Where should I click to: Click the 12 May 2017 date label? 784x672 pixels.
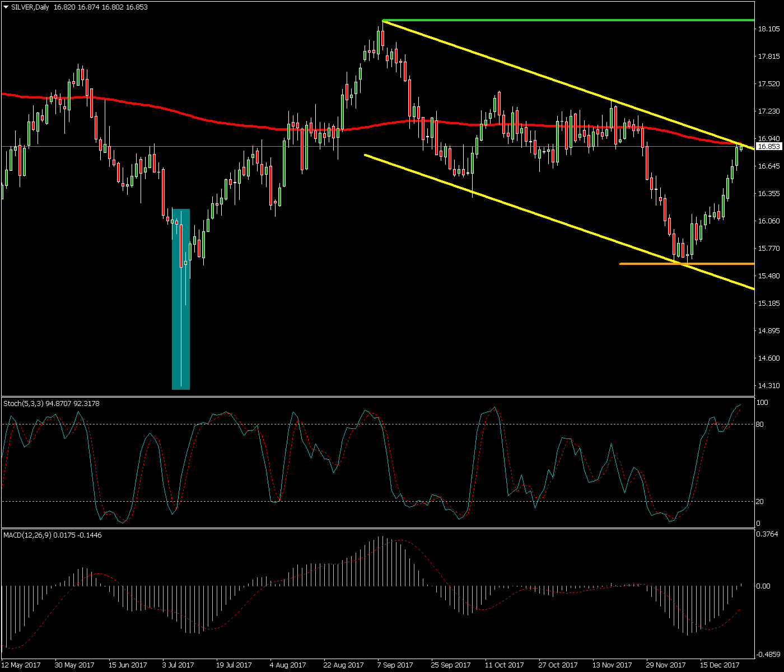click(x=21, y=665)
